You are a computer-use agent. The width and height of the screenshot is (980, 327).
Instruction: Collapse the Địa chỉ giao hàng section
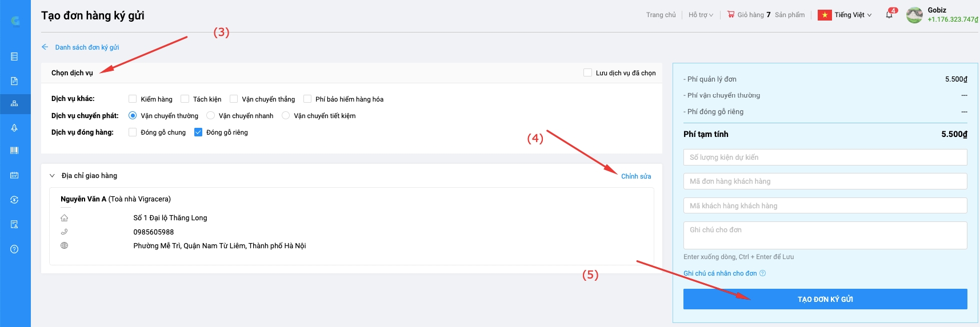click(52, 176)
